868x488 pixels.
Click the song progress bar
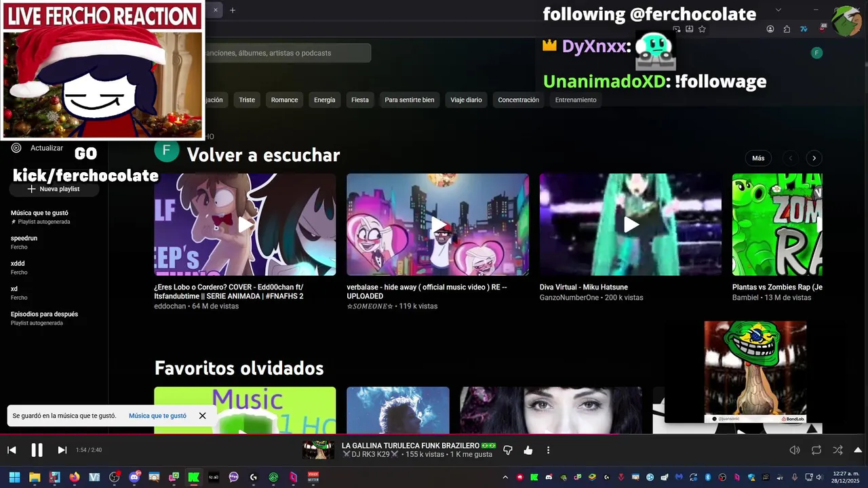[434, 434]
